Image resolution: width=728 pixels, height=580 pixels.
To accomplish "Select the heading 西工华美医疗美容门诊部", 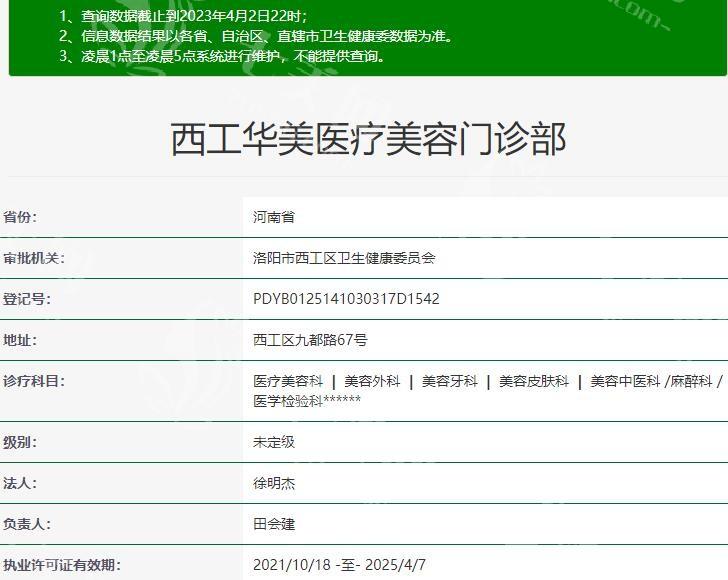I will (x=368, y=139).
